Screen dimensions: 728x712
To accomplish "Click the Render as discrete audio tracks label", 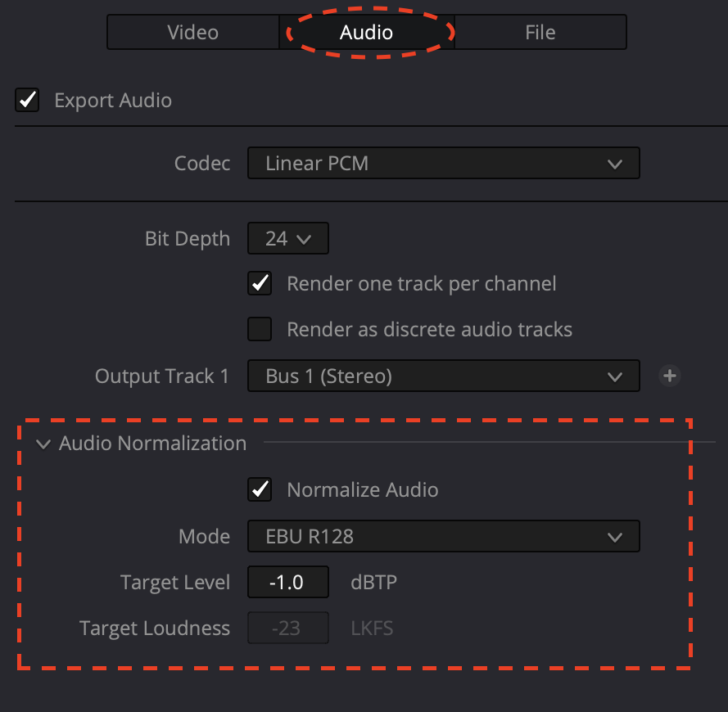I will [x=429, y=330].
